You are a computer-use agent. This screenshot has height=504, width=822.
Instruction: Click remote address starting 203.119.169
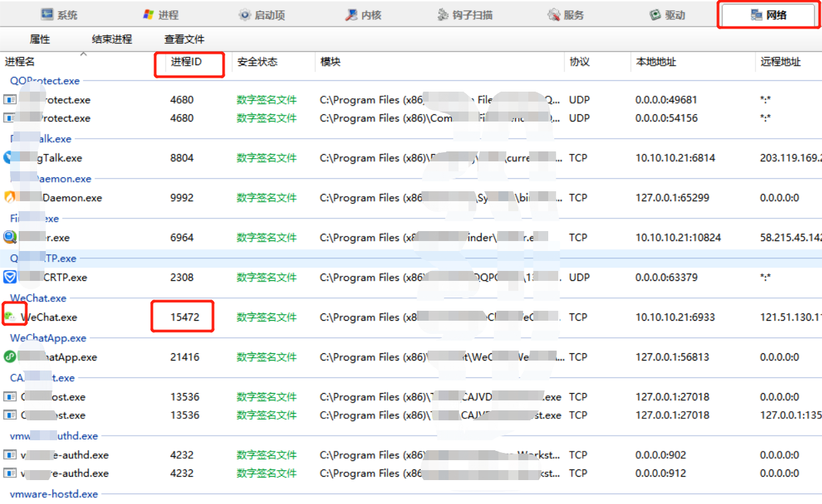pyautogui.click(x=791, y=158)
